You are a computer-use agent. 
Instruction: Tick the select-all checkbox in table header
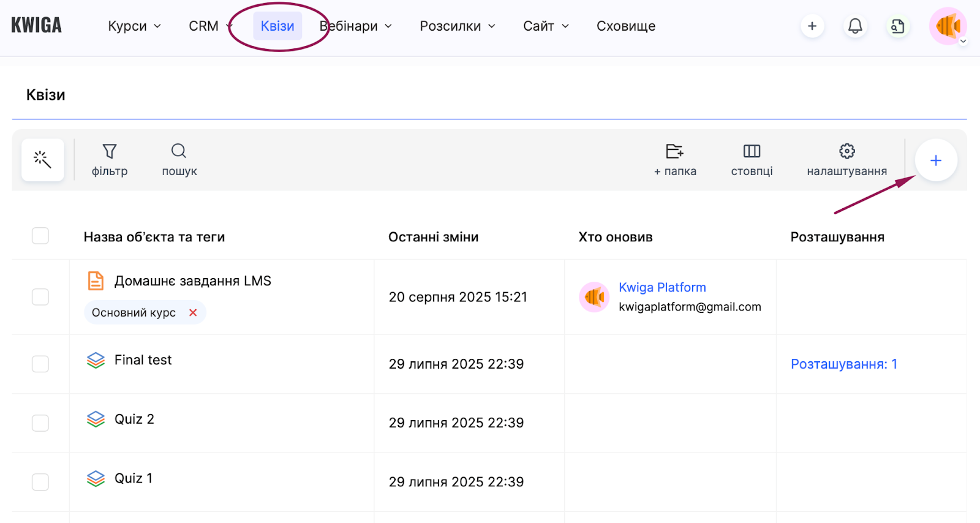tap(40, 236)
